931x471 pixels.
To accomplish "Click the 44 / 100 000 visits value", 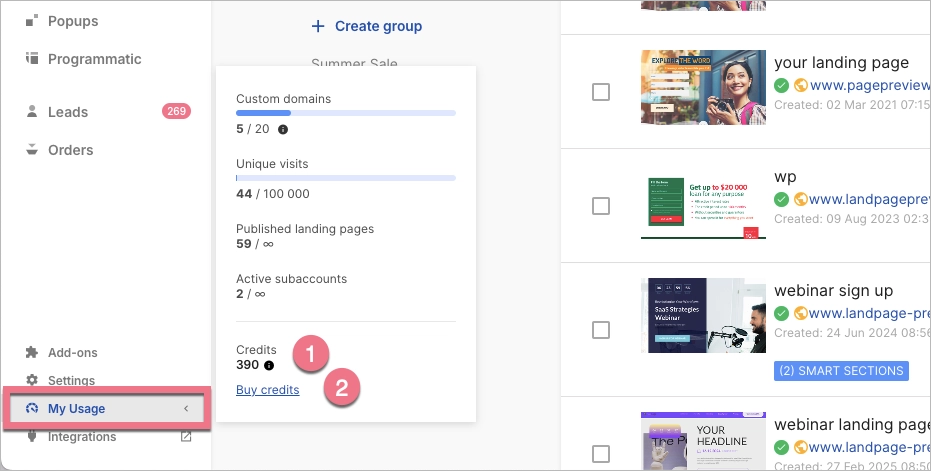I will pyautogui.click(x=273, y=194).
